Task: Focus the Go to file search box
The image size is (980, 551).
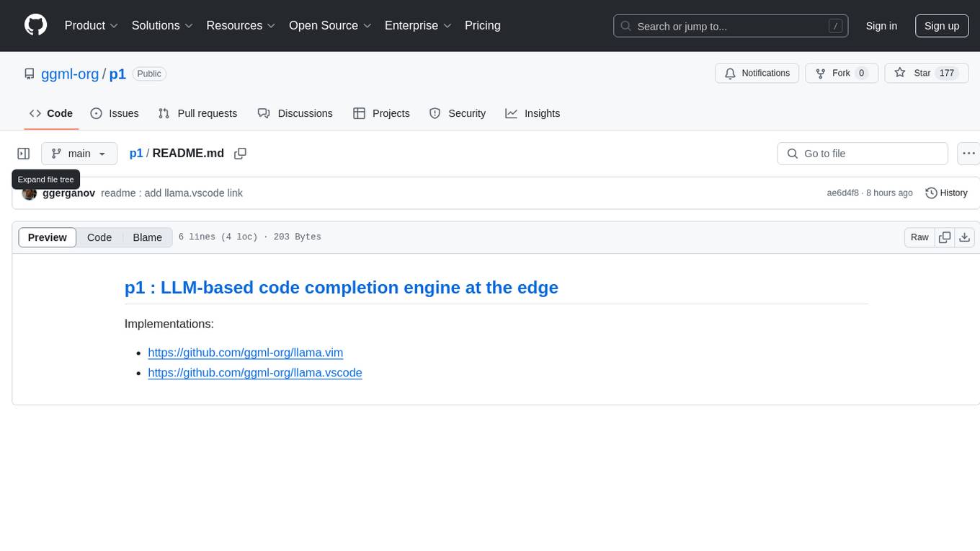Action: point(863,154)
